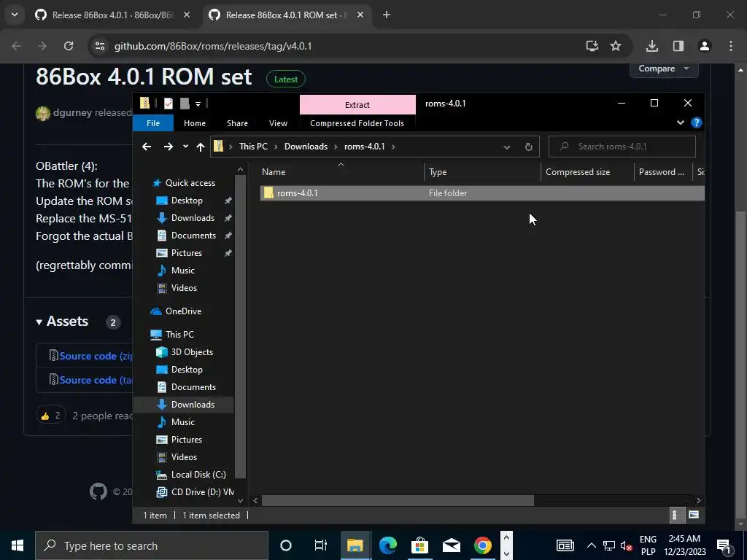Viewport: 747px width, 560px height.
Task: Open pinned Desktop under Quick access
Action: (x=187, y=201)
